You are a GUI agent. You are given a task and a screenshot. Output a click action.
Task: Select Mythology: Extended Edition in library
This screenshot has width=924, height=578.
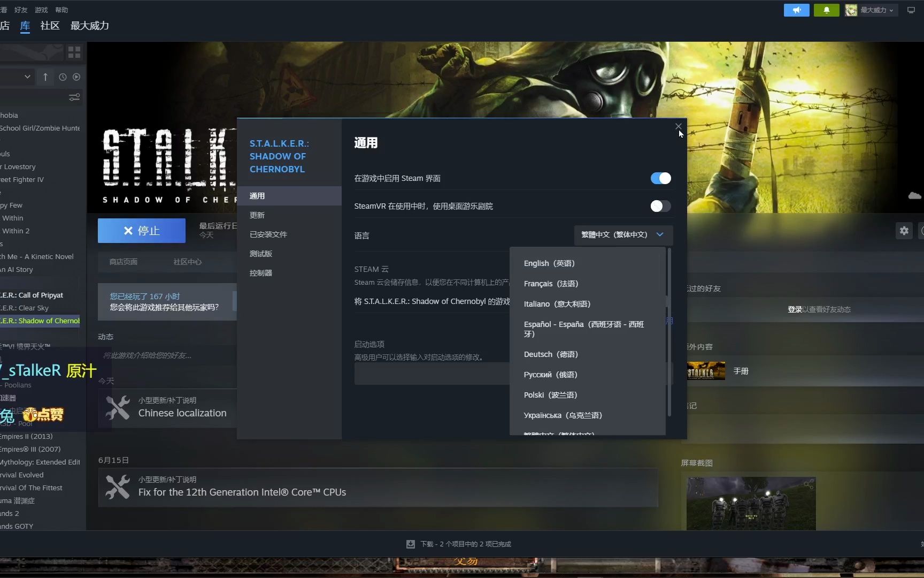[40, 462]
